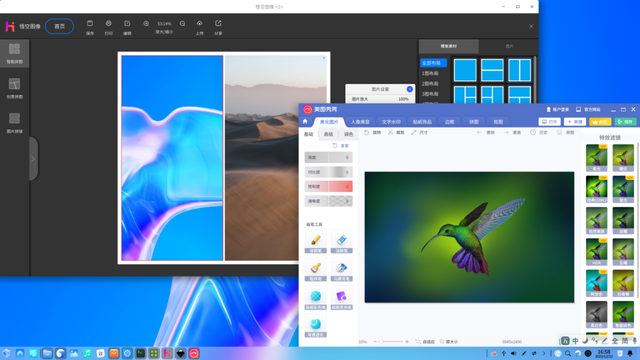Switch to the text watermark tab
Screen dimensions: 640x360
391,122
